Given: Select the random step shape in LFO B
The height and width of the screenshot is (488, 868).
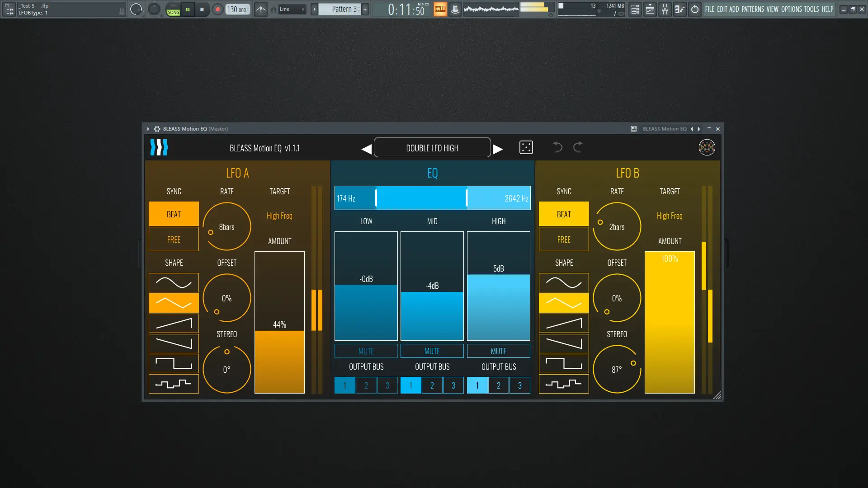Looking at the screenshot, I should 564,384.
